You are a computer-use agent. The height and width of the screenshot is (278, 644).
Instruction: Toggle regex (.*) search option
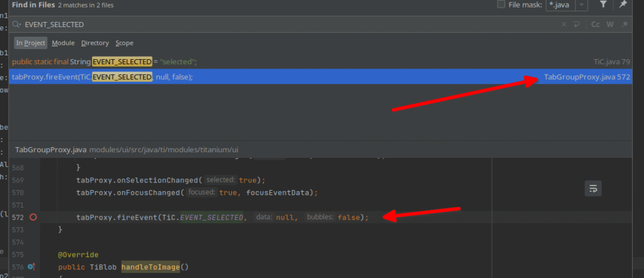[625, 25]
